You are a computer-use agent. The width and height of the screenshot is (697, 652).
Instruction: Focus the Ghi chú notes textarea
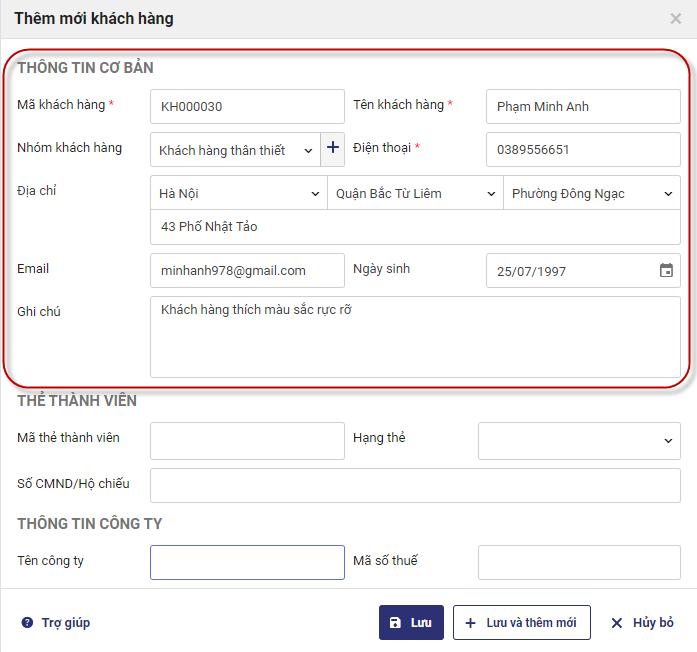tap(415, 336)
